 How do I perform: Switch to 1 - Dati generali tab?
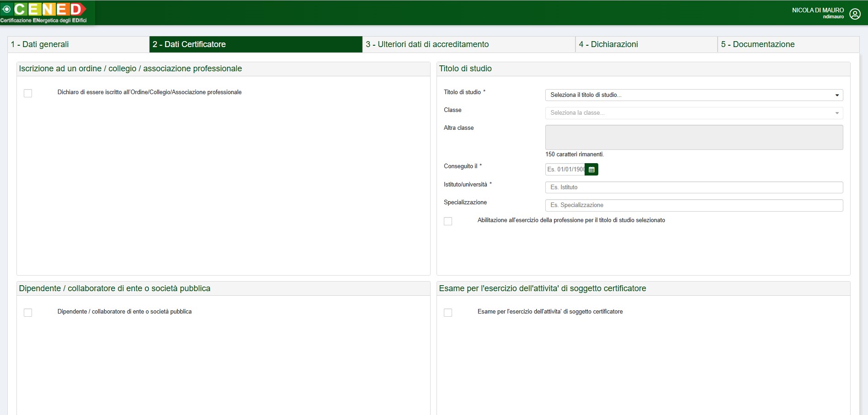79,44
